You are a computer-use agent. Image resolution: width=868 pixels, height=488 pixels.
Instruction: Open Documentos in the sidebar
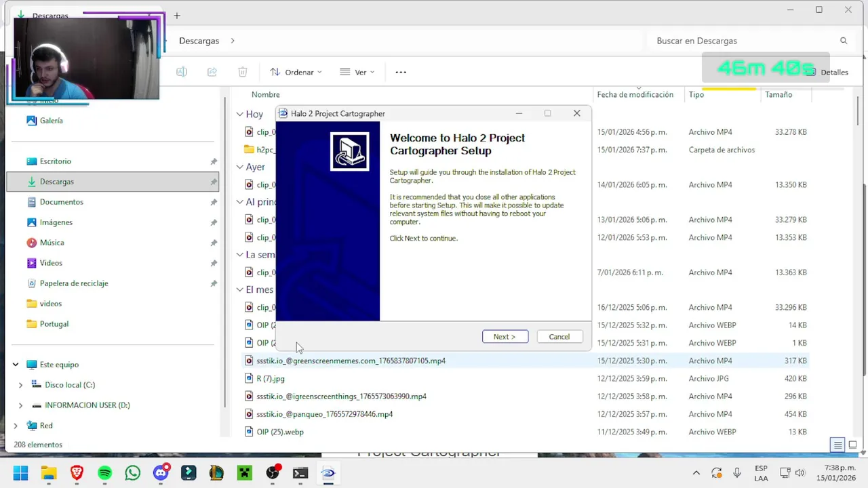61,202
